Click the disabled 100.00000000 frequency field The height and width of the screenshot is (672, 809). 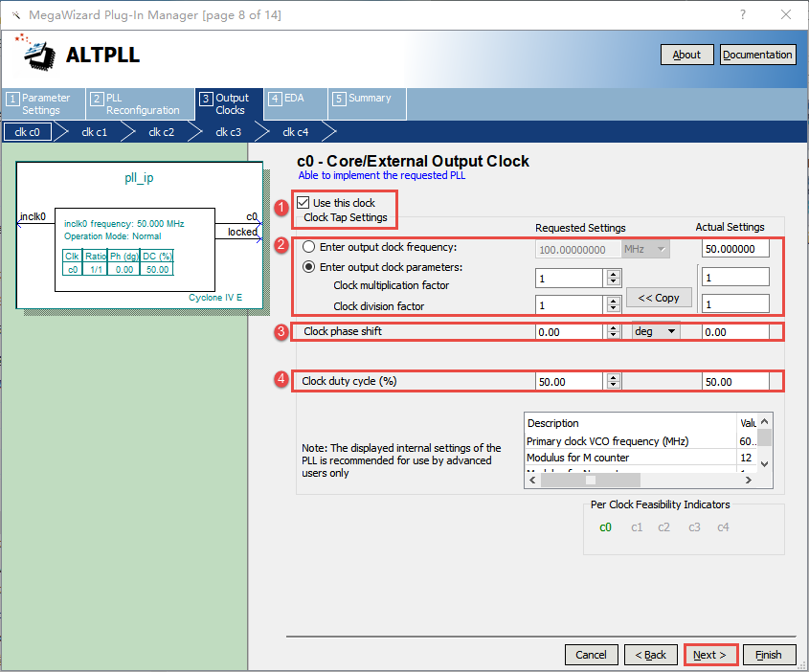click(578, 250)
